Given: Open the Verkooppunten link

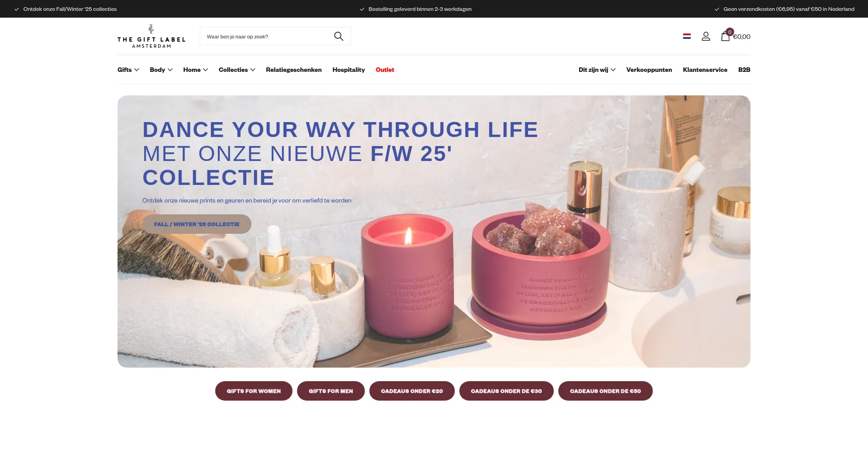Looking at the screenshot, I should 649,70.
